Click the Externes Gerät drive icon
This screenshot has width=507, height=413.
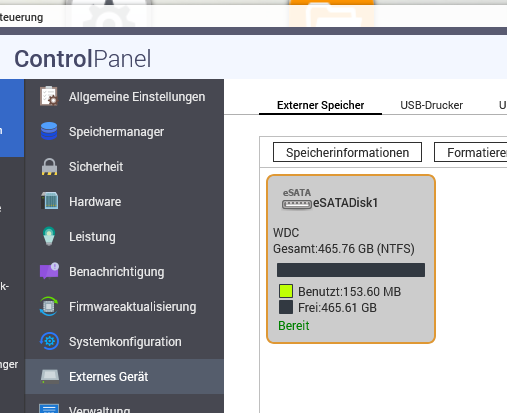[x=50, y=376]
